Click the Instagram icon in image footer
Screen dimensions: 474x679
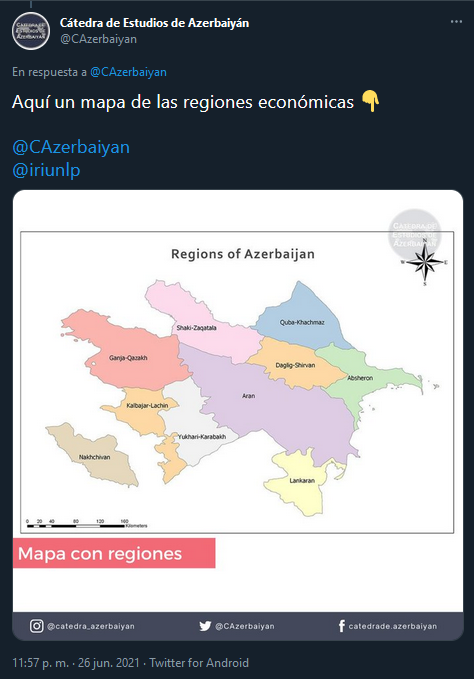click(36, 626)
